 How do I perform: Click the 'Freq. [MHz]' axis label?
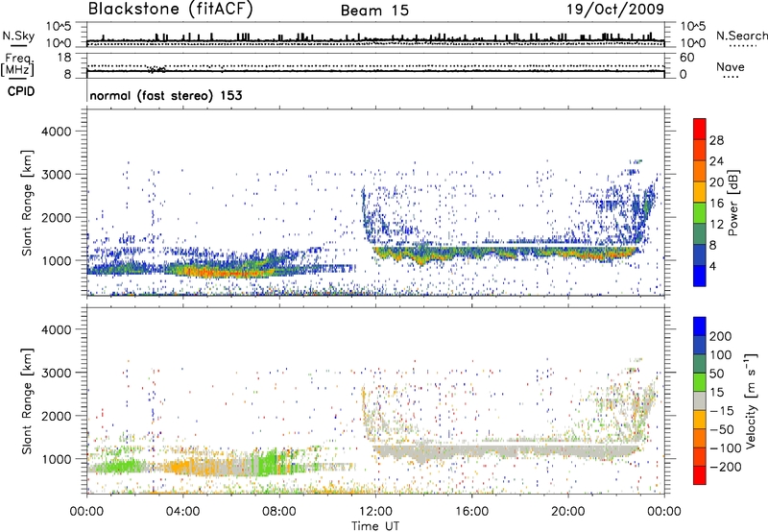point(17,64)
